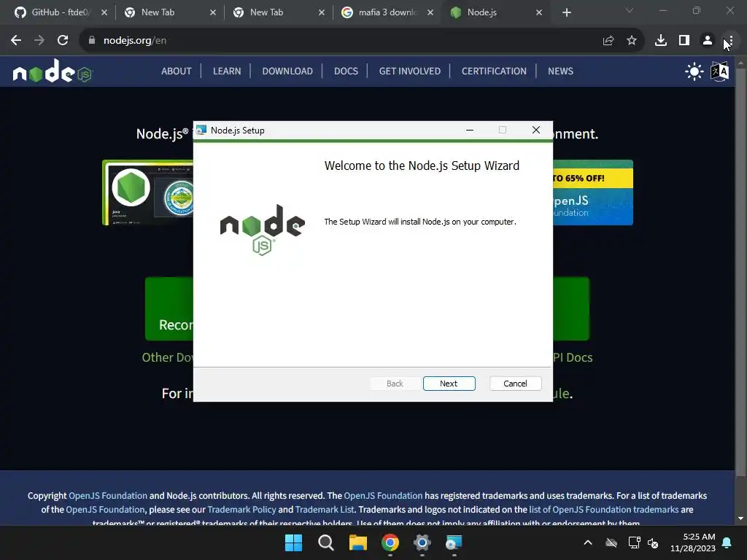Viewport: 747px width, 560px height.
Task: Open the ABOUT menu on nodejs.org
Action: [x=177, y=71]
